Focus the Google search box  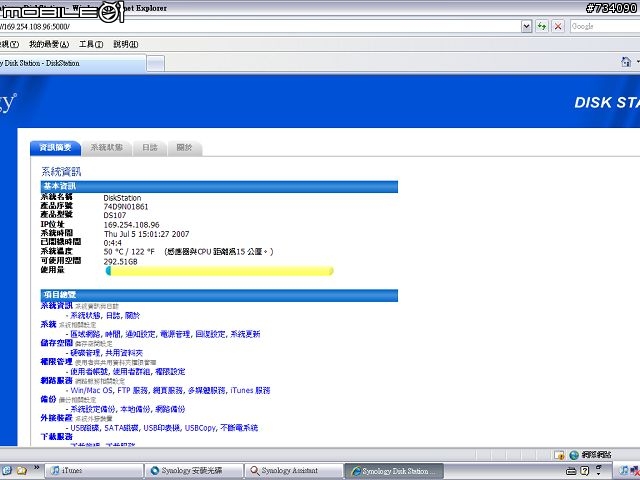click(605, 27)
